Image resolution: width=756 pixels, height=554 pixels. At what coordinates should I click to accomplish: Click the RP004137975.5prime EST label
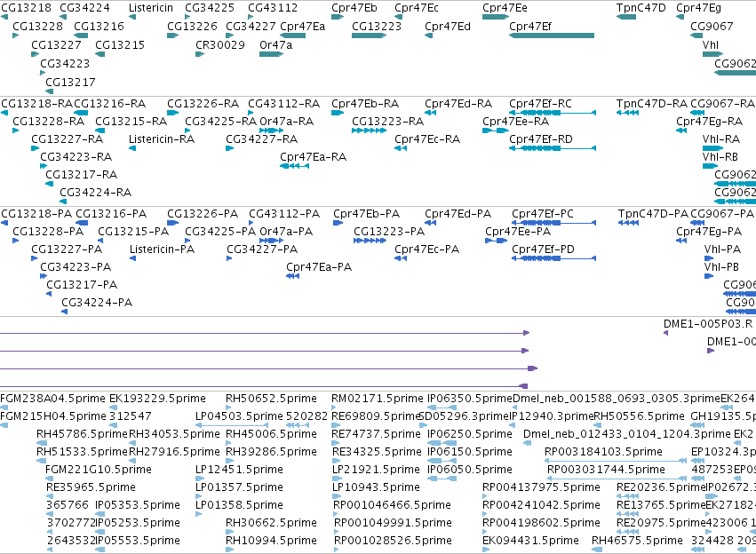click(x=541, y=487)
